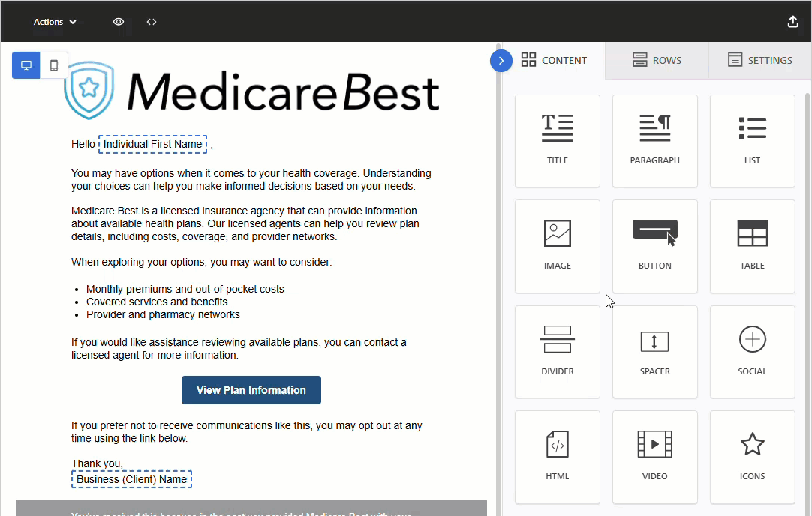
Task: Add a Table block to the email
Action: (752, 246)
